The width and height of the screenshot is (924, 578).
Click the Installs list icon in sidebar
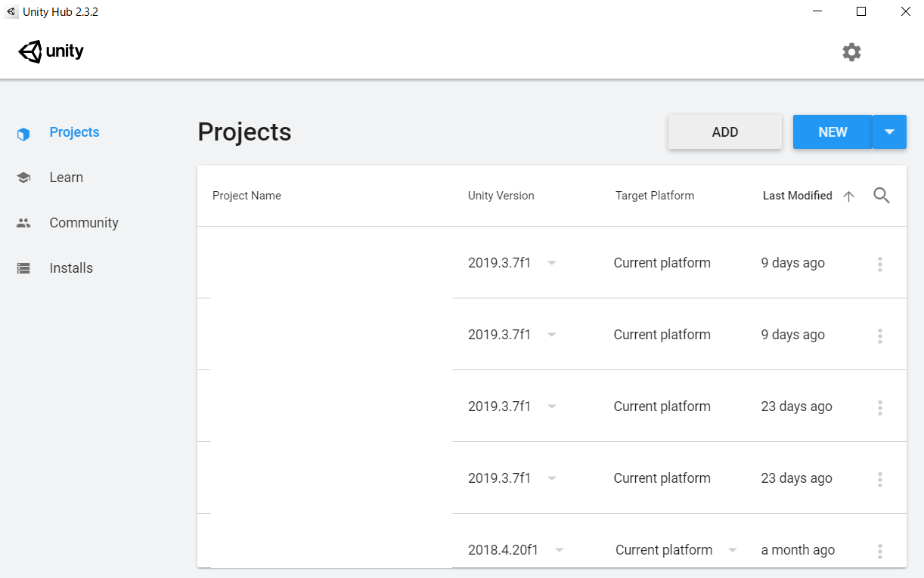pos(23,268)
